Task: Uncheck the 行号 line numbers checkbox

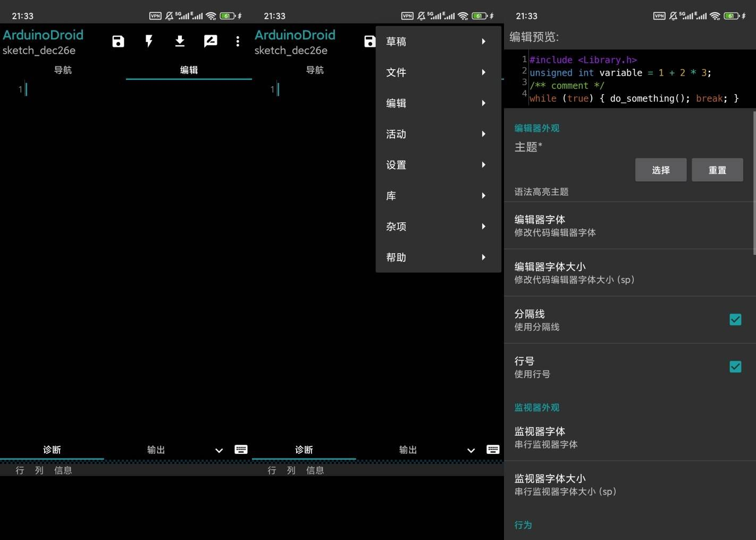Action: 735,367
